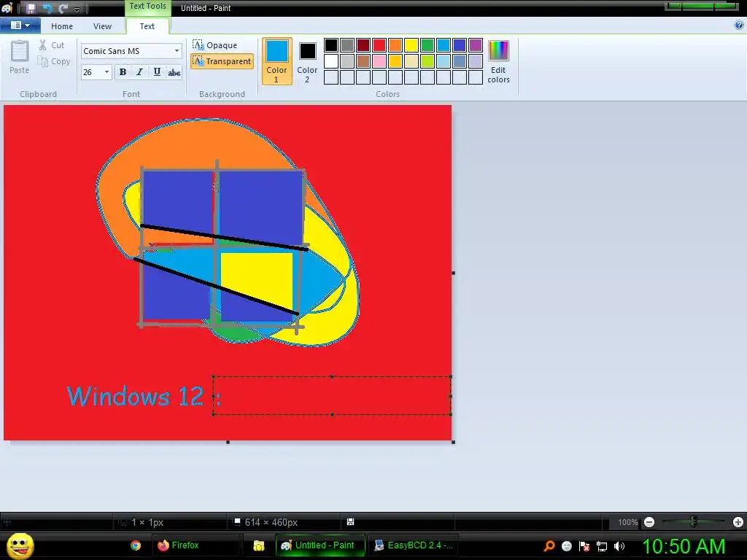
Task: Pick the green palette swatch
Action: pyautogui.click(x=427, y=45)
